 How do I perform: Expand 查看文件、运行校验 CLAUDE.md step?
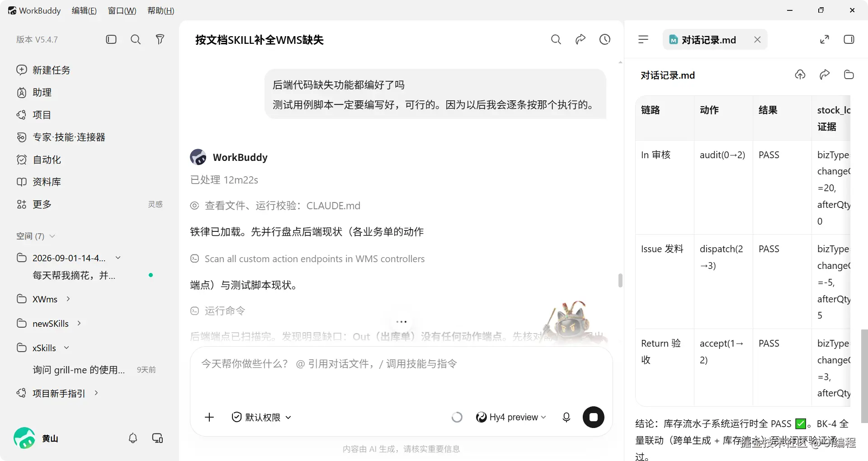click(x=275, y=206)
